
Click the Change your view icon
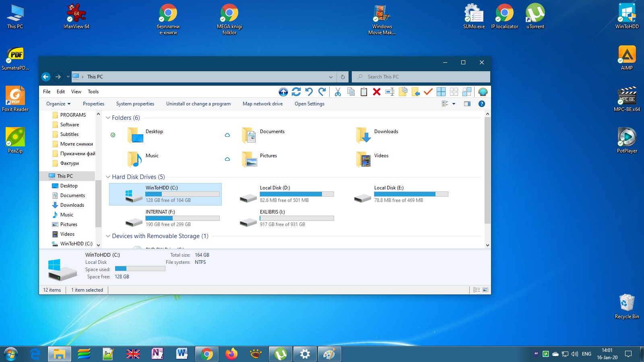pyautogui.click(x=445, y=104)
